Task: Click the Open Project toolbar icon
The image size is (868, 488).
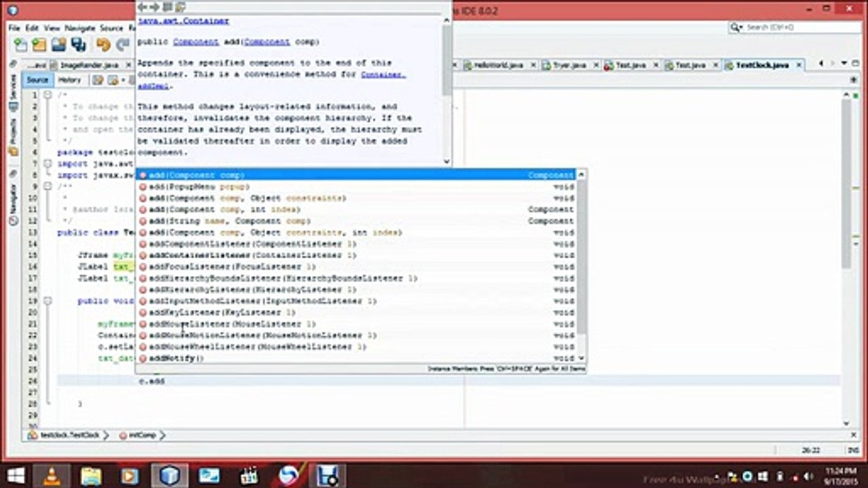Action: click(x=59, y=45)
